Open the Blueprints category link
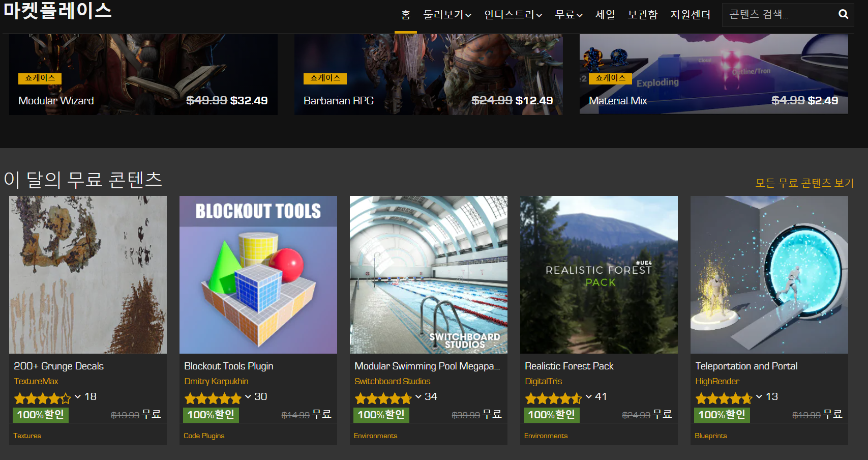Viewport: 868px width, 460px height. (x=710, y=436)
